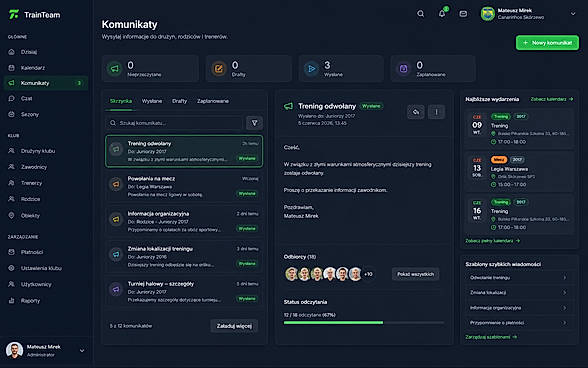Open Obiekty location icon
The image size is (588, 368).
click(x=12, y=215)
